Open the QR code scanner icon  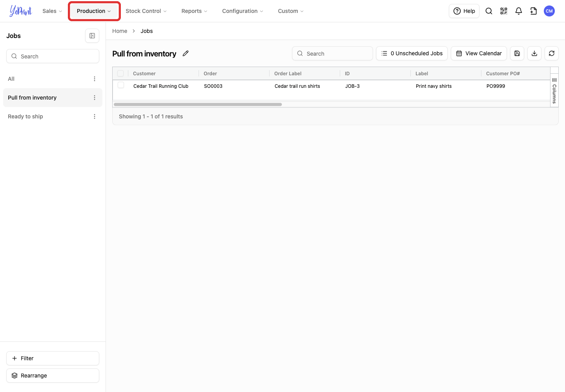504,11
